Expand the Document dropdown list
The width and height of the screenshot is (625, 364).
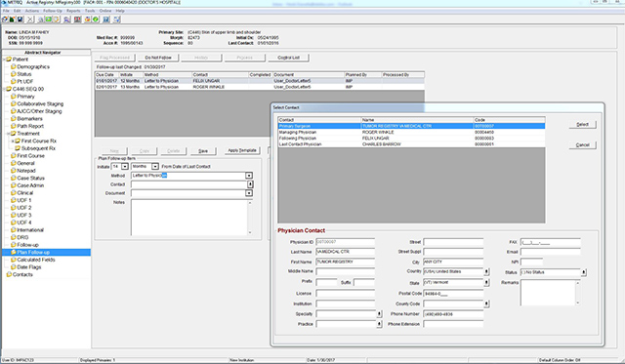coord(249,193)
